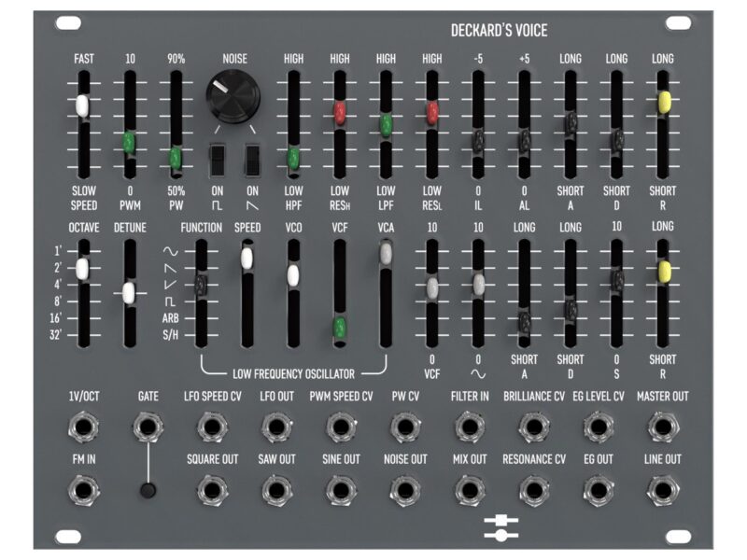Click the 1V/OCT input jack
This screenshot has height=560, width=747.
click(83, 427)
